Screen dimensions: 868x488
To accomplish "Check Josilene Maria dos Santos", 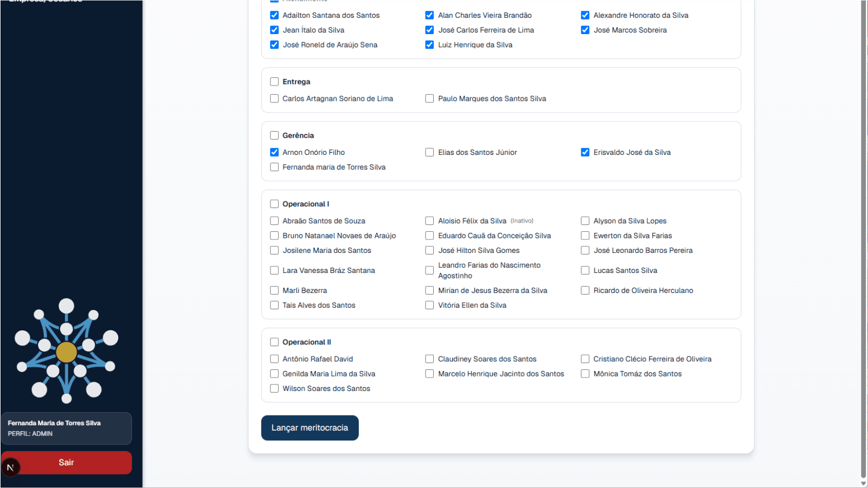I will [274, 250].
